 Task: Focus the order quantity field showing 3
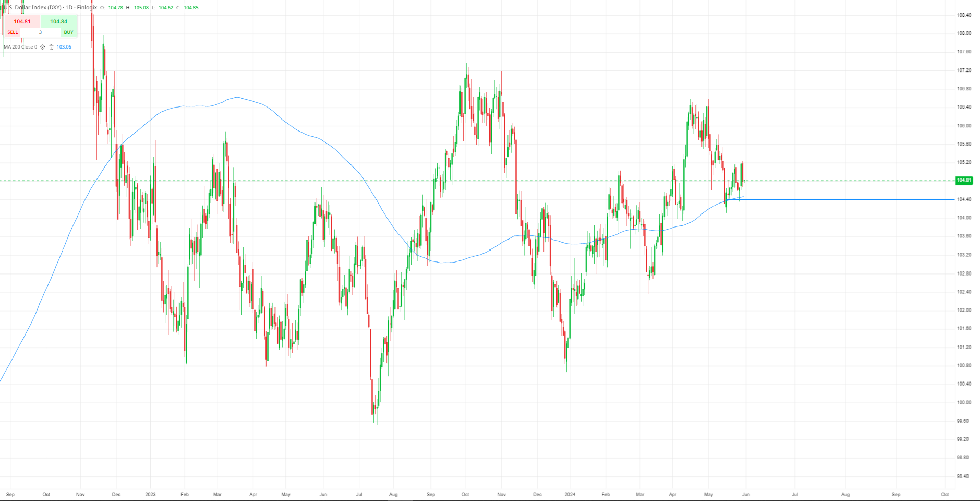pyautogui.click(x=40, y=32)
